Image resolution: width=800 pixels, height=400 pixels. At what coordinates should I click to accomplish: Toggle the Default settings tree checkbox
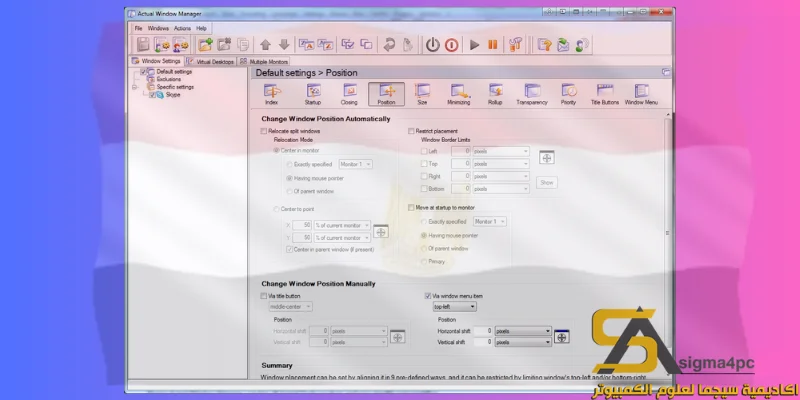143,72
